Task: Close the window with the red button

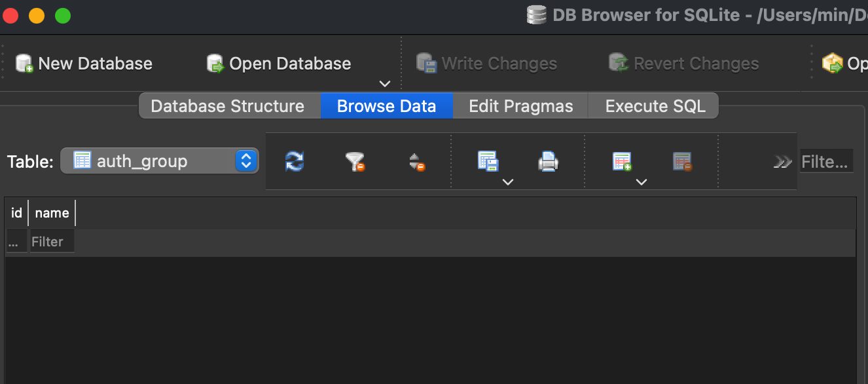Action: point(10,16)
